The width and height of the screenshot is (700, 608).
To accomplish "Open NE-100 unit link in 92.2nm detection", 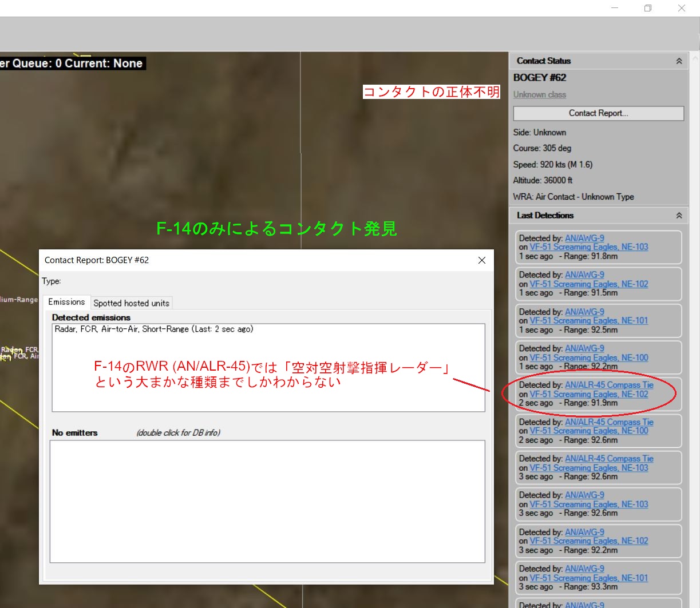I will coord(589,358).
